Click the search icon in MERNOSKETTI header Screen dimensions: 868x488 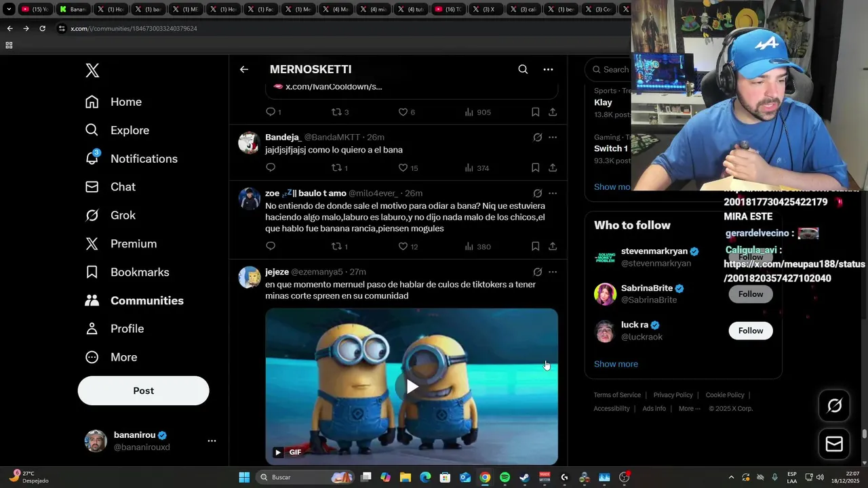pyautogui.click(x=523, y=69)
